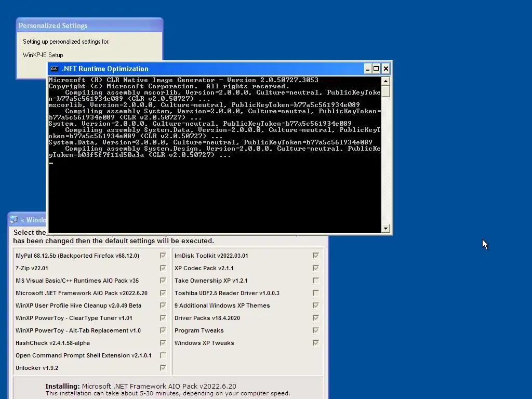
Task: Click the Personalized Settings title bar
Action: pos(89,25)
